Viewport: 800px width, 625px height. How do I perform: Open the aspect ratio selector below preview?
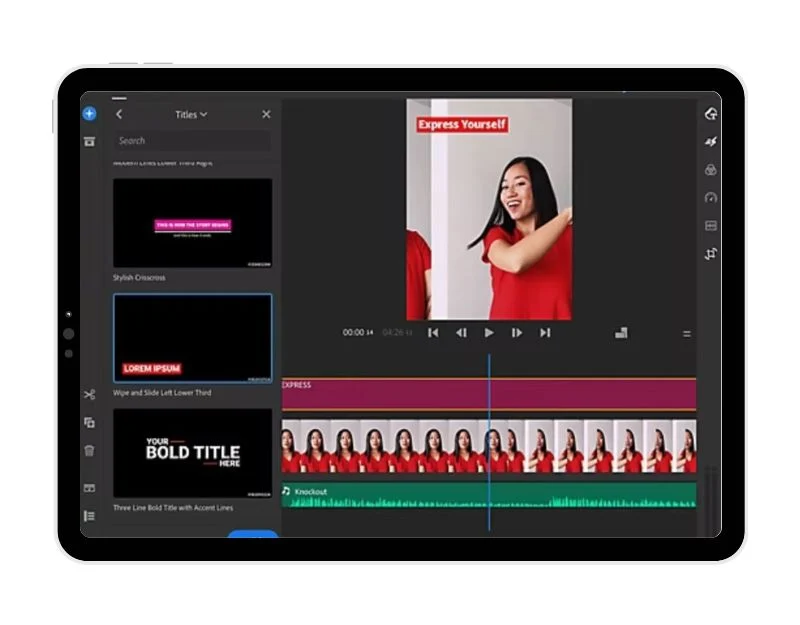pyautogui.click(x=621, y=333)
